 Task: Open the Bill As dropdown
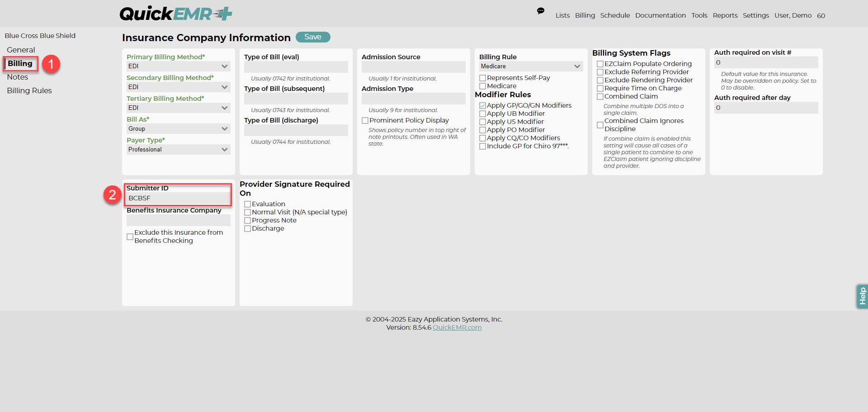pyautogui.click(x=179, y=129)
